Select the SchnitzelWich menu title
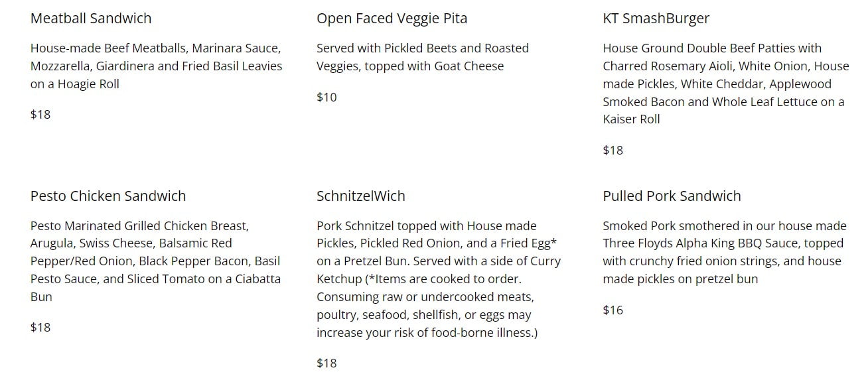 (x=361, y=196)
